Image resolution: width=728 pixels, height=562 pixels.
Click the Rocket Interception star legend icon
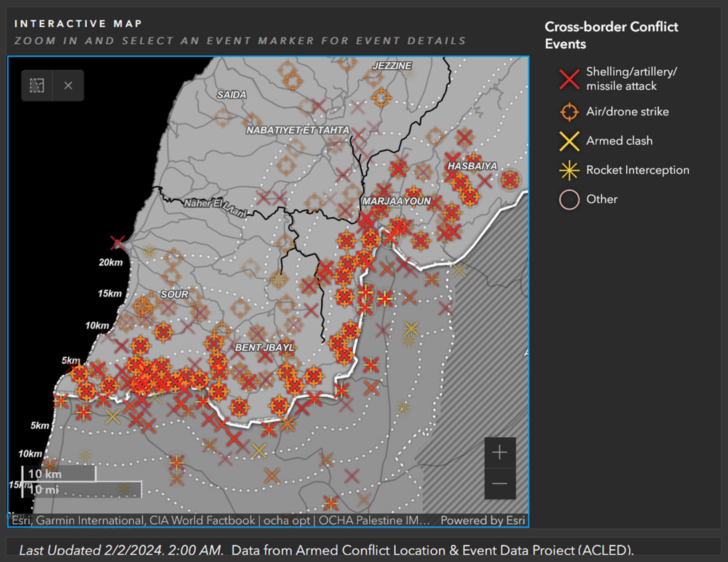tap(569, 170)
